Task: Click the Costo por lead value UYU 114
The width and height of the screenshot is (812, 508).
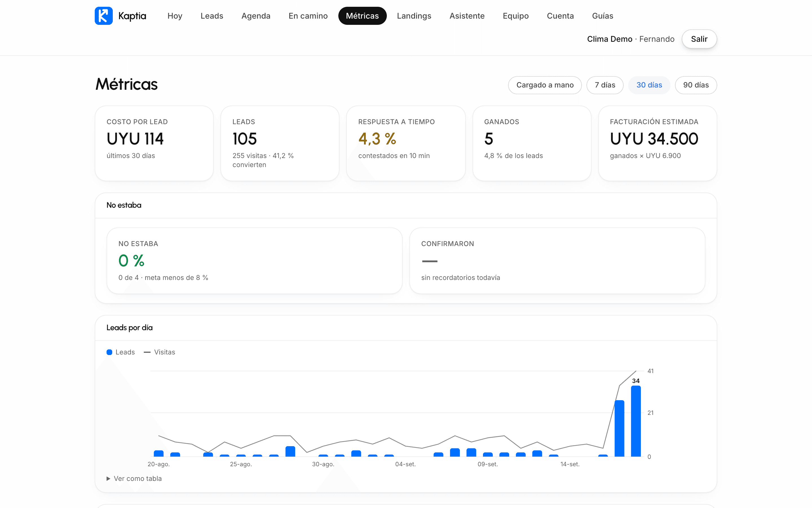Action: click(x=135, y=139)
